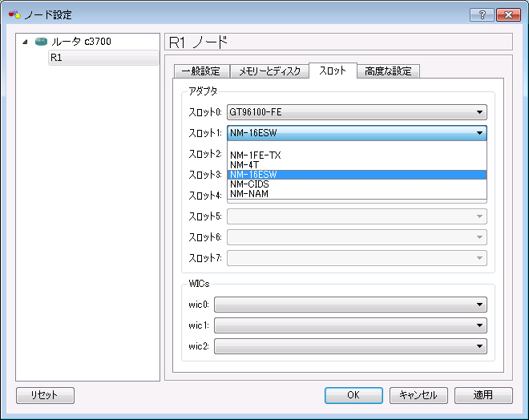This screenshot has width=529, height=420.
Task: Collapse the ルータ c3700 tree node
Action: 26,42
